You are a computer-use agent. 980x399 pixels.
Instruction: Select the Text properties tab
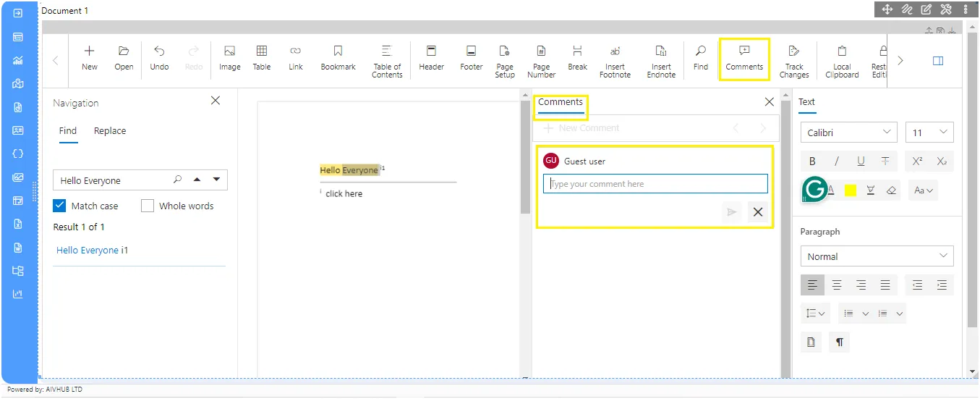[x=806, y=102]
